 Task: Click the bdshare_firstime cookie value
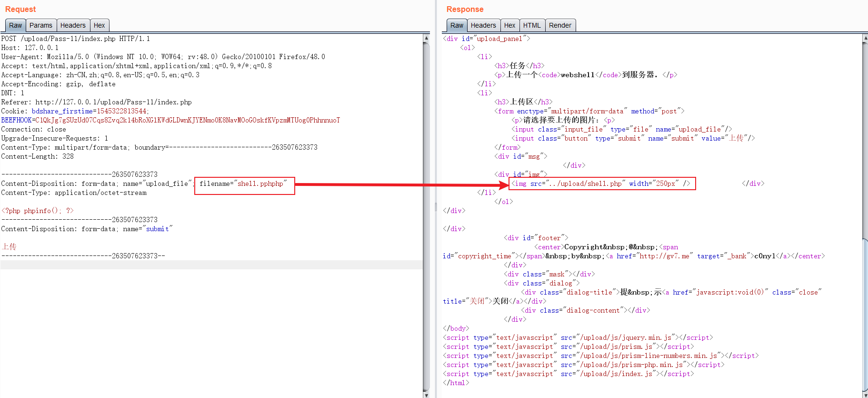[122, 111]
